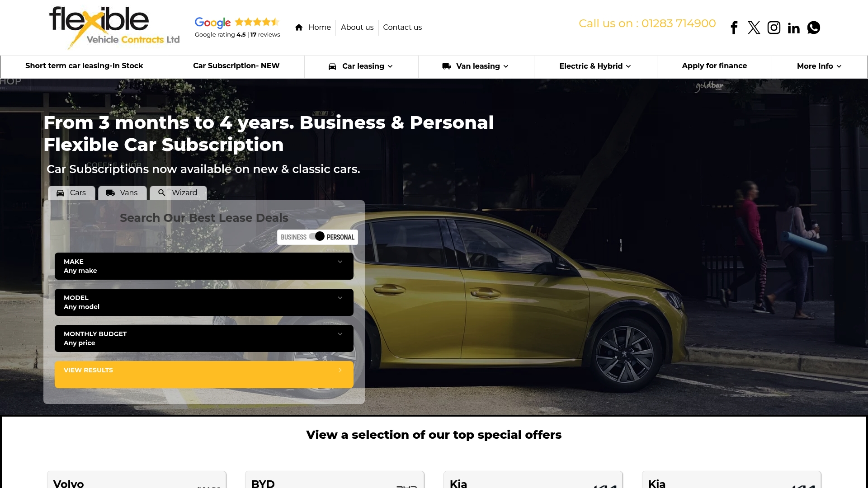Toggle the Business/Personal switch
This screenshot has height=488, width=868.
(317, 236)
